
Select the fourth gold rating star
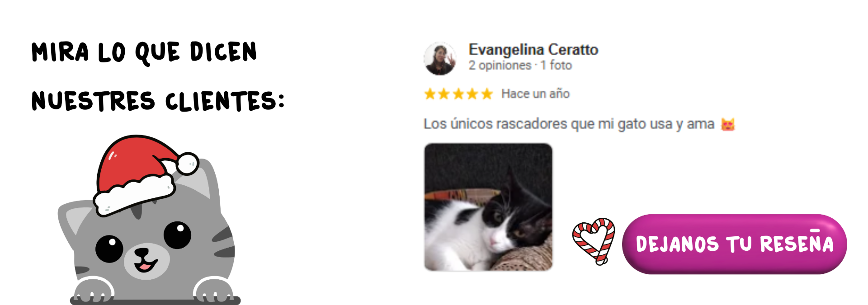tap(472, 94)
